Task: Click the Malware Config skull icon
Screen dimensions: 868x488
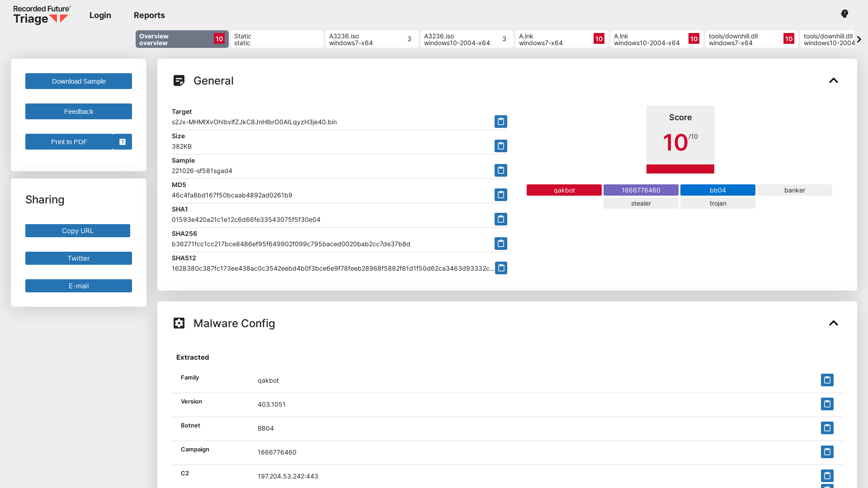Action: coord(179,323)
